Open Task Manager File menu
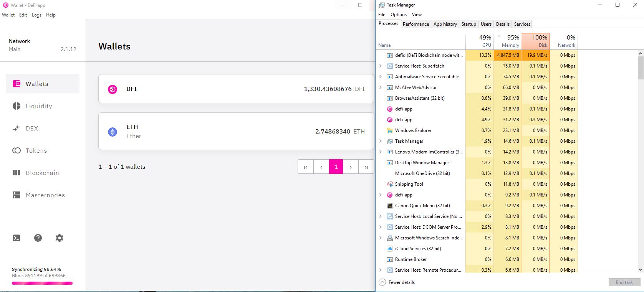Viewport: 644px width, 292px height. (382, 15)
